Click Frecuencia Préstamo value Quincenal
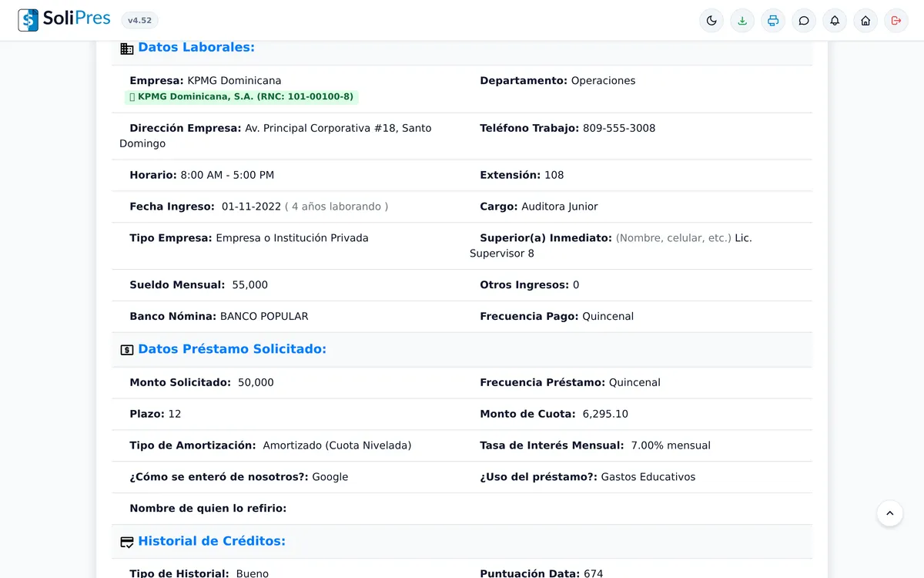 coord(634,383)
